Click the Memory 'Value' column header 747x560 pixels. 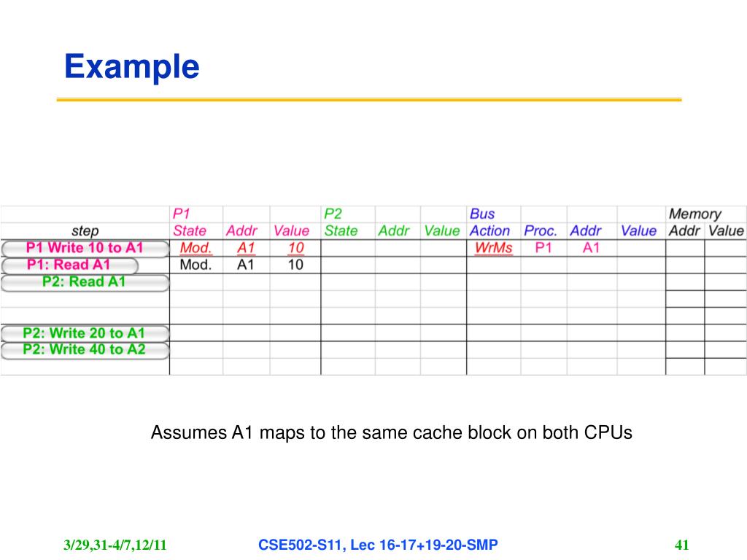tap(726, 231)
